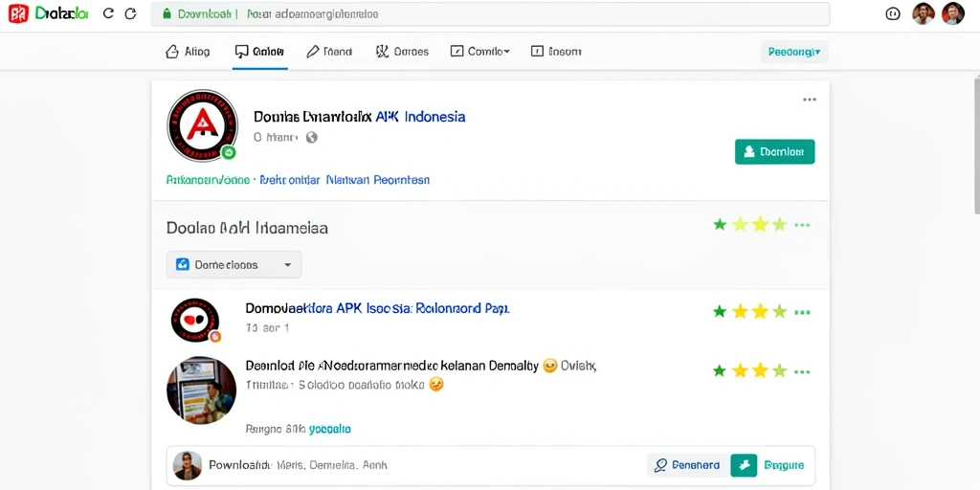The height and width of the screenshot is (490, 980).
Task: Click the globe icon under the page title
Action: click(311, 138)
